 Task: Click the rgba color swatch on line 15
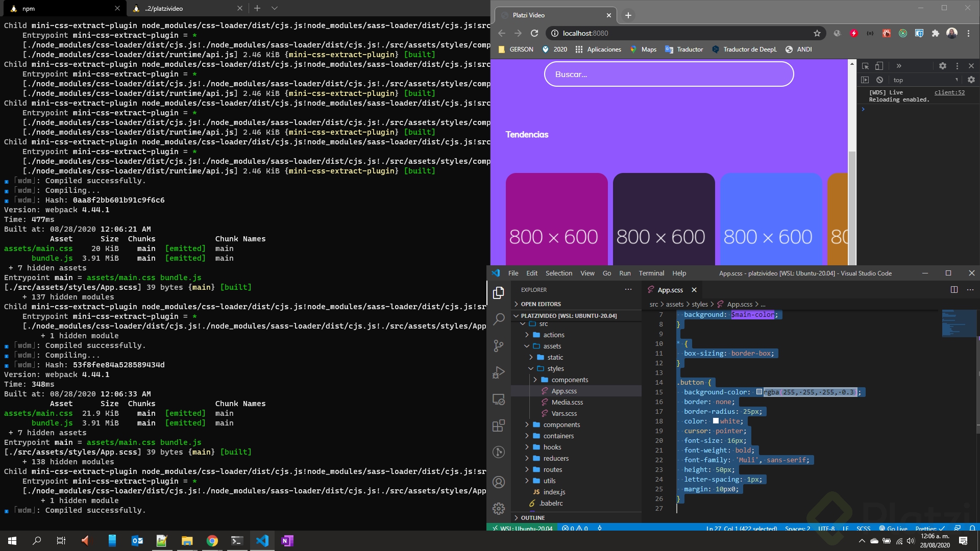tap(759, 392)
